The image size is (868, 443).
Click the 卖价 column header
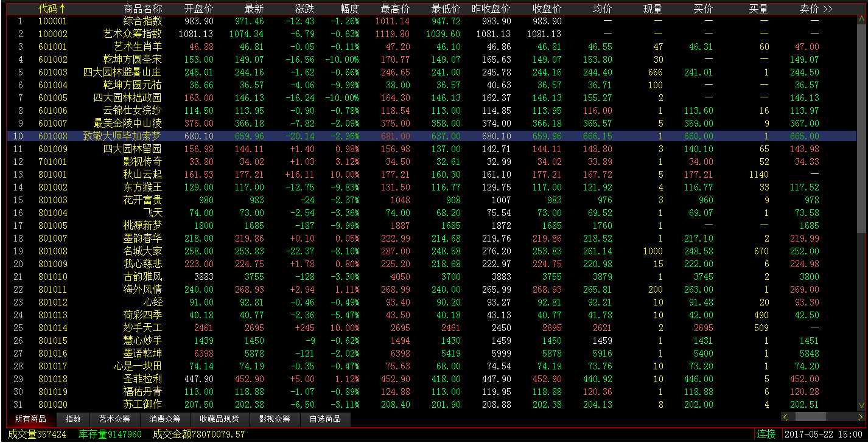809,9
